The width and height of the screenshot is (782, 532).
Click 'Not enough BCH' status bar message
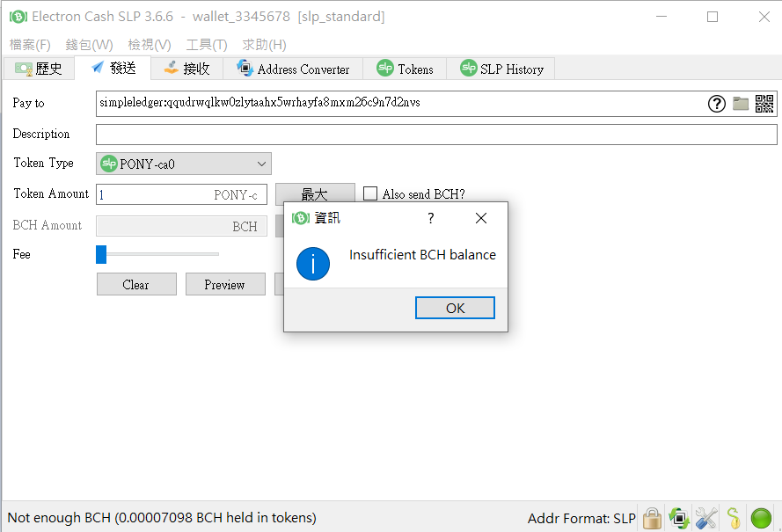[x=162, y=518]
